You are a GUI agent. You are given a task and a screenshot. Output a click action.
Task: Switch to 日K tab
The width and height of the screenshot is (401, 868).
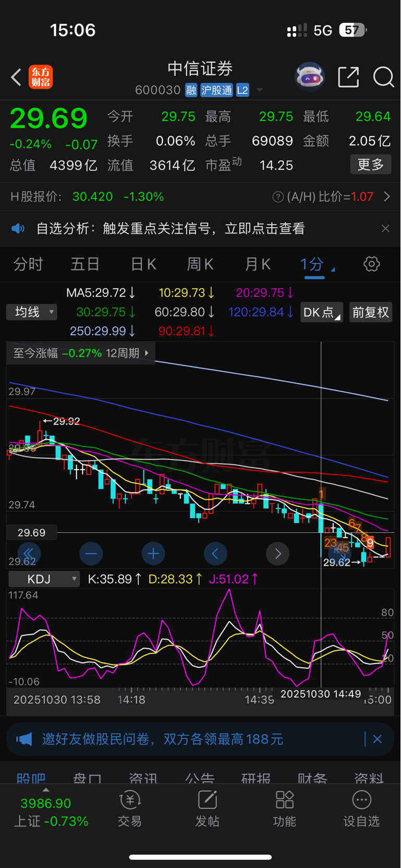(x=143, y=264)
